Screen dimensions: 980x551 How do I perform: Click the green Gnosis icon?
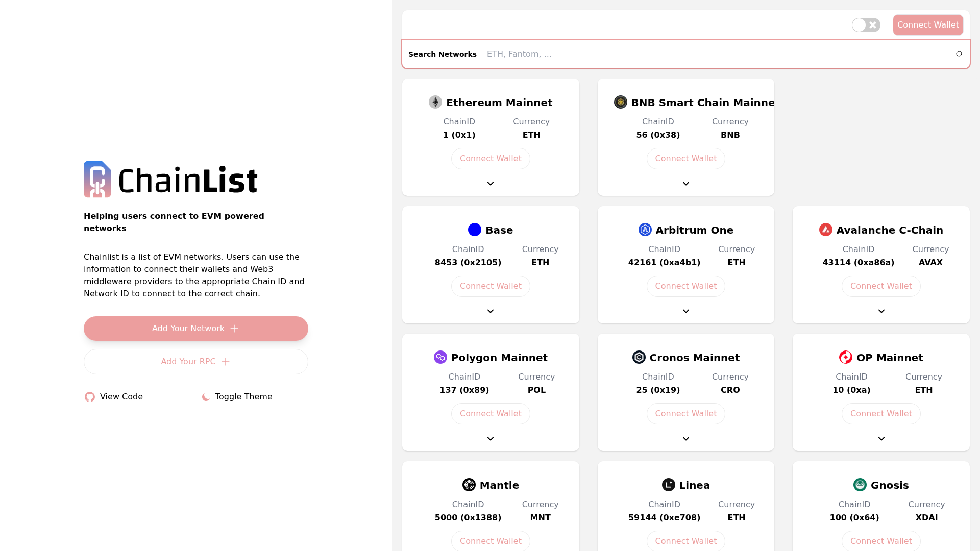pos(860,485)
